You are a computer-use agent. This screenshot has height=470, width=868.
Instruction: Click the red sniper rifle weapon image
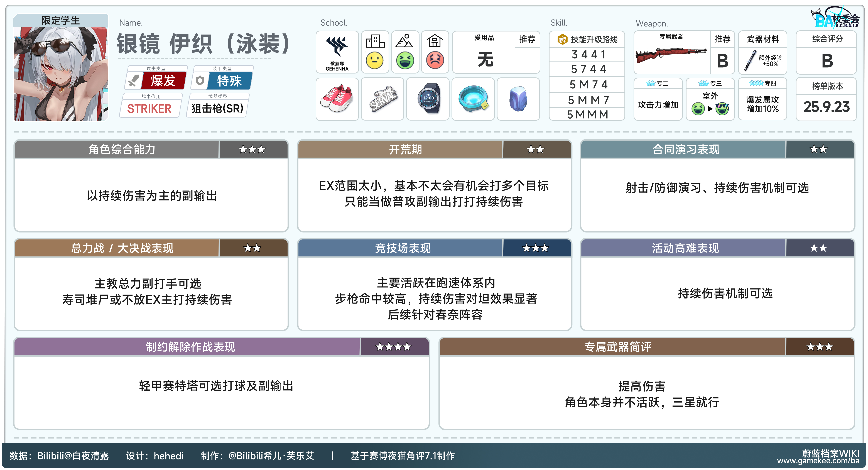click(x=671, y=55)
